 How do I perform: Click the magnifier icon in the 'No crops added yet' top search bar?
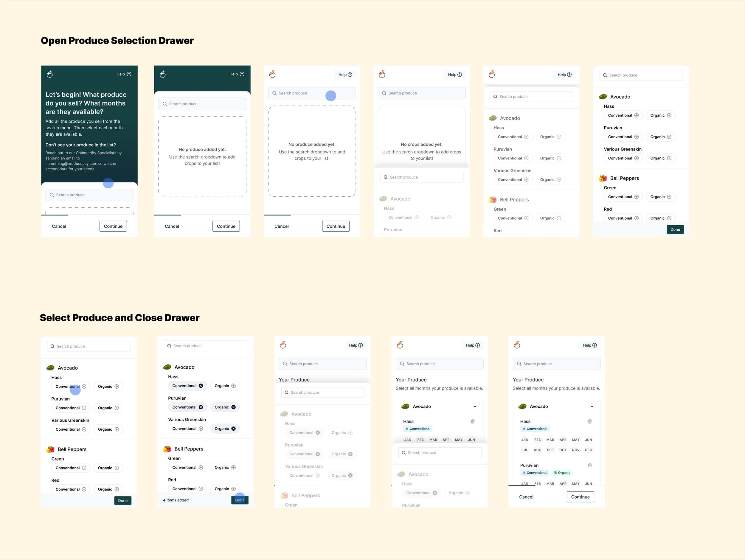[x=384, y=93]
